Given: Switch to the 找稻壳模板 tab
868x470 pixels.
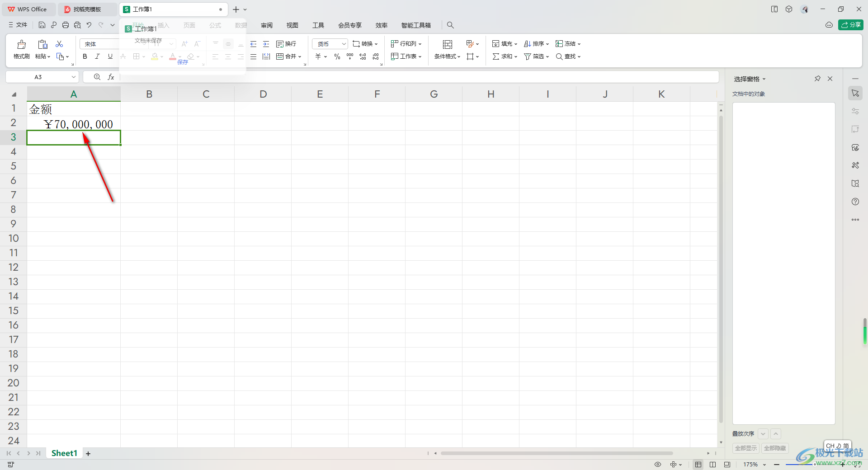Looking at the screenshot, I should click(x=87, y=9).
